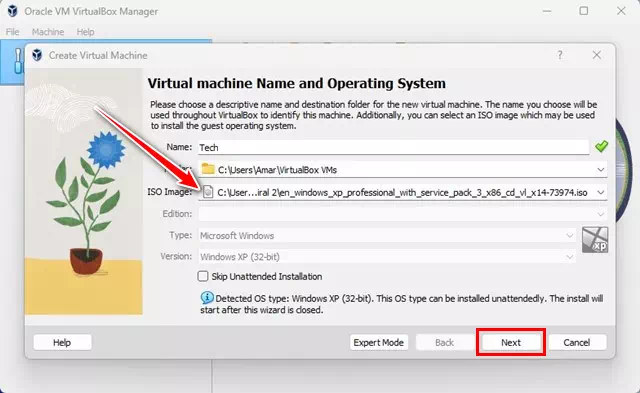Click the Tools icon in Manager sidebar
The image size is (640, 393).
click(x=18, y=61)
